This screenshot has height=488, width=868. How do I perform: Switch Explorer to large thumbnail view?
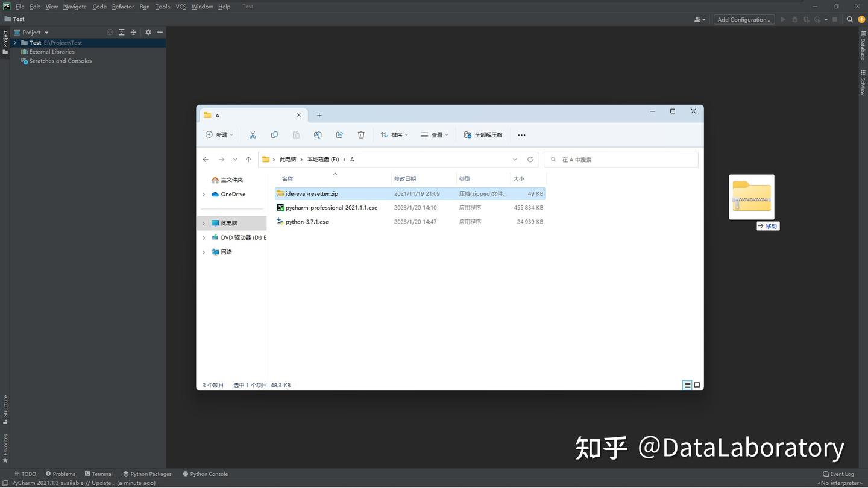click(697, 384)
